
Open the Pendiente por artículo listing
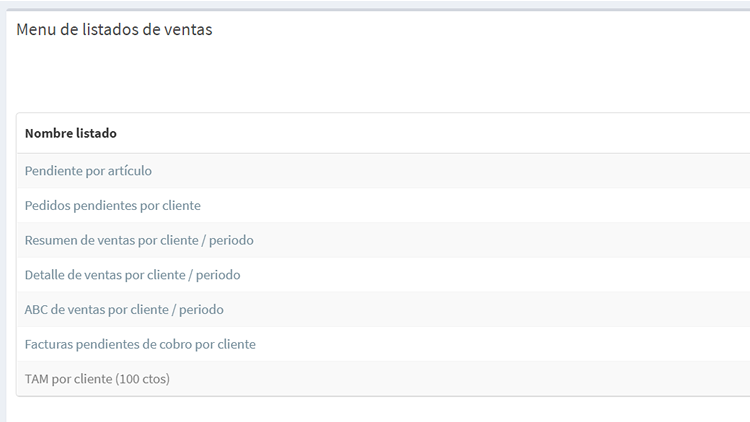[x=88, y=171]
